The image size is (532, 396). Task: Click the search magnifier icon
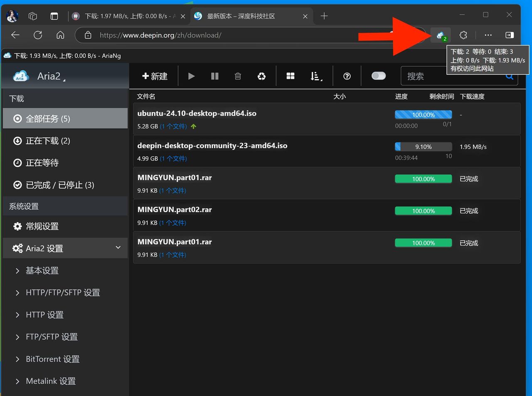pos(510,76)
